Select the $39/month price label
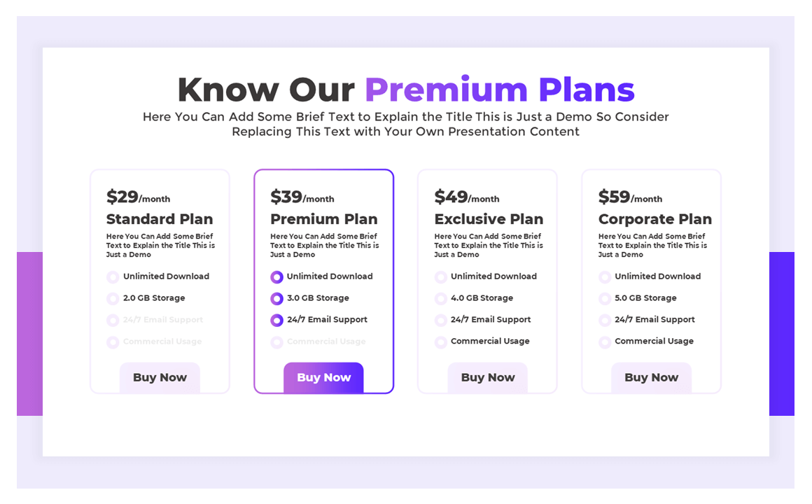This screenshot has height=504, width=812. coord(302,197)
